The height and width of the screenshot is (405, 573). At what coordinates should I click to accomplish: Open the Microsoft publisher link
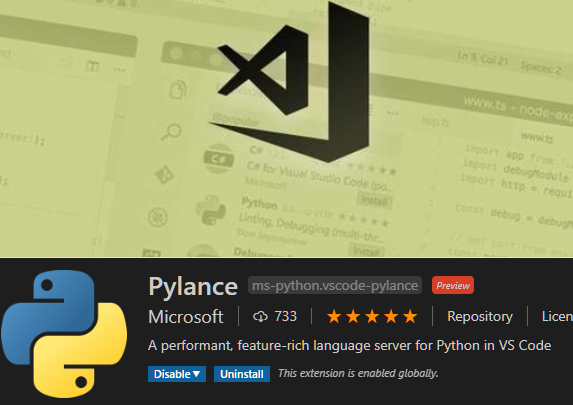[186, 317]
